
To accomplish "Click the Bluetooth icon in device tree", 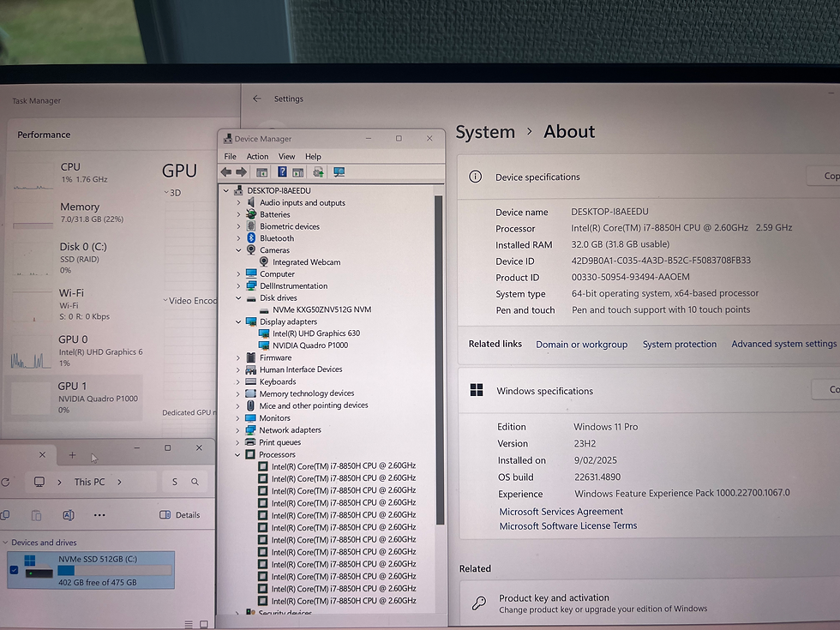I will click(251, 238).
